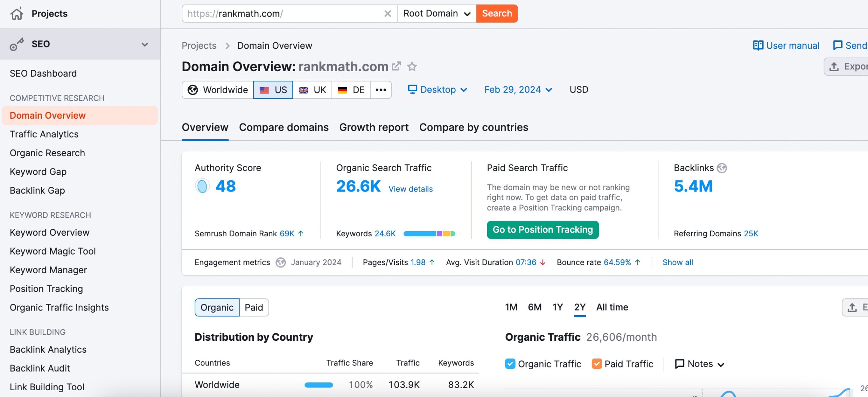Viewport: 868px width, 397px height.
Task: Toggle the Paid Traffic checkbox
Action: 597,364
